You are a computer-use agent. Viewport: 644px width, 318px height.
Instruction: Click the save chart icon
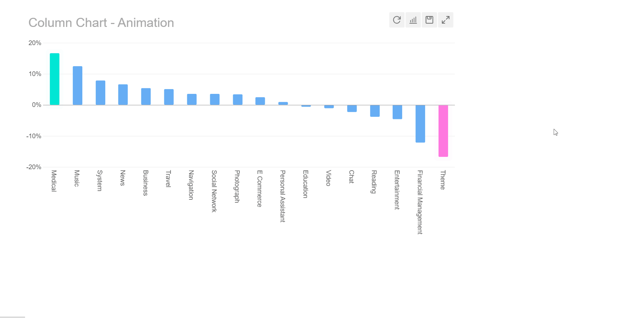tap(429, 20)
